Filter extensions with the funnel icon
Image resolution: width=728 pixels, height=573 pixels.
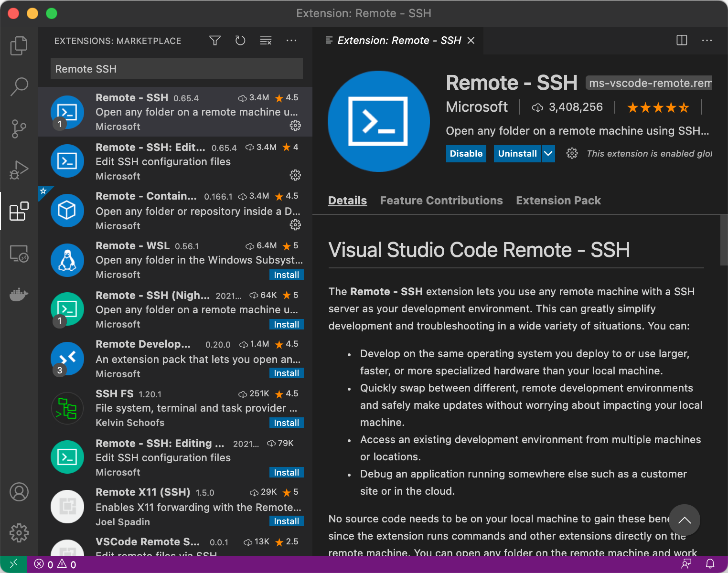215,41
